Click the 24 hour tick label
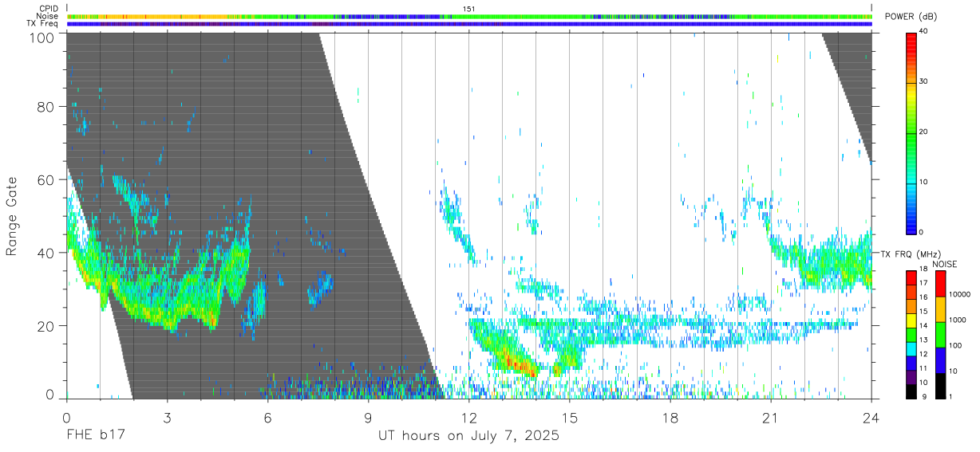 [x=871, y=417]
